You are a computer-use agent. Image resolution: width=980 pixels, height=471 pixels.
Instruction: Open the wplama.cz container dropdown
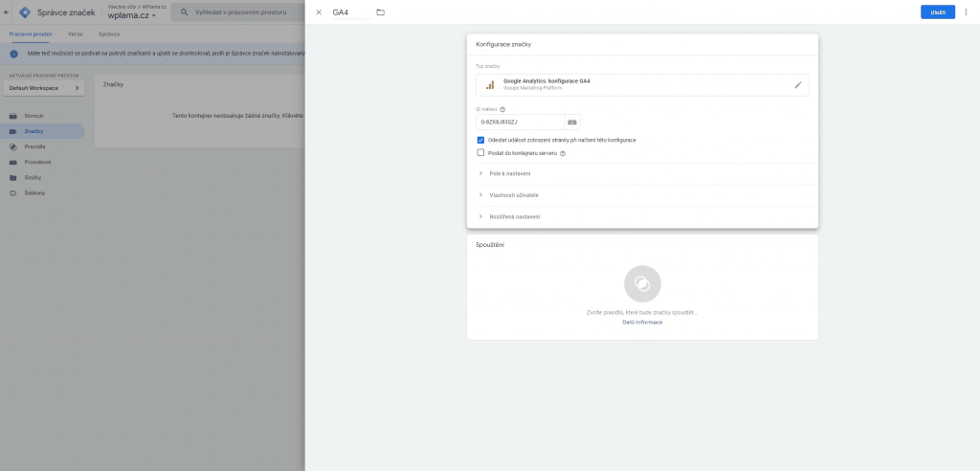tap(132, 15)
